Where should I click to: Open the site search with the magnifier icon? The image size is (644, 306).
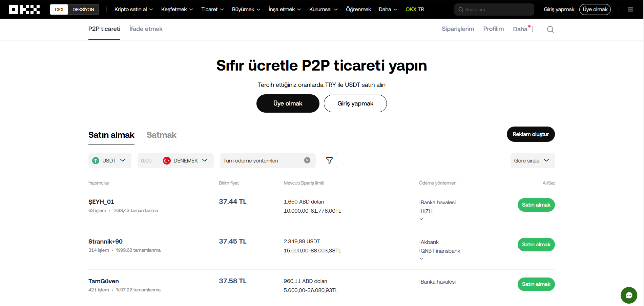550,29
